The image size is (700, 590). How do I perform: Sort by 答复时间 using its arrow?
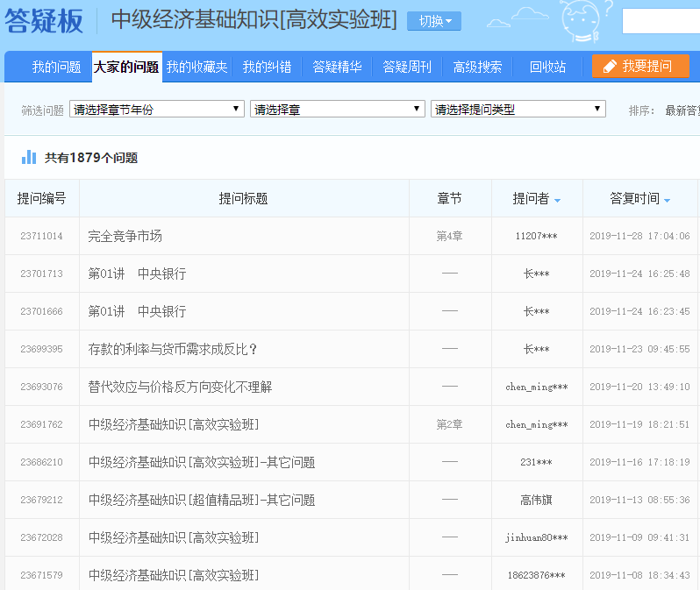click(x=667, y=201)
